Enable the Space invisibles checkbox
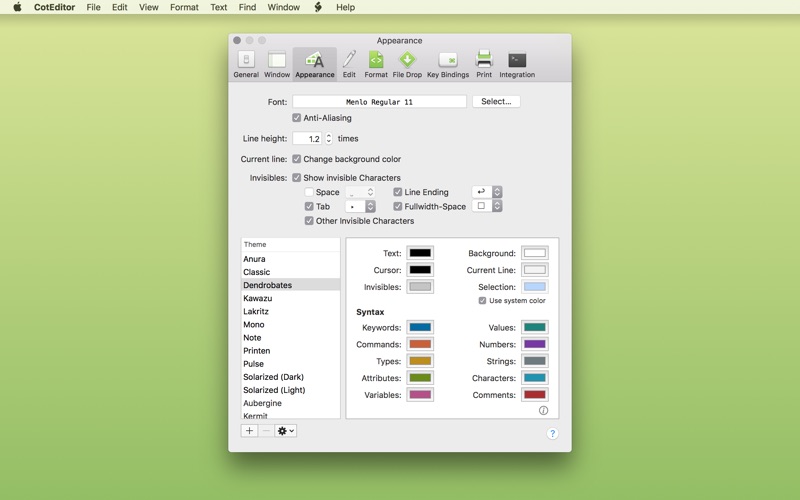The height and width of the screenshot is (500, 800). click(x=309, y=192)
